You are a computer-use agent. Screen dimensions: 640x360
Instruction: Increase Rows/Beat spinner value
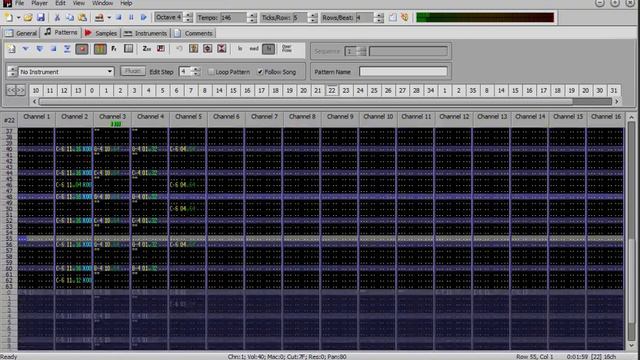380,15
